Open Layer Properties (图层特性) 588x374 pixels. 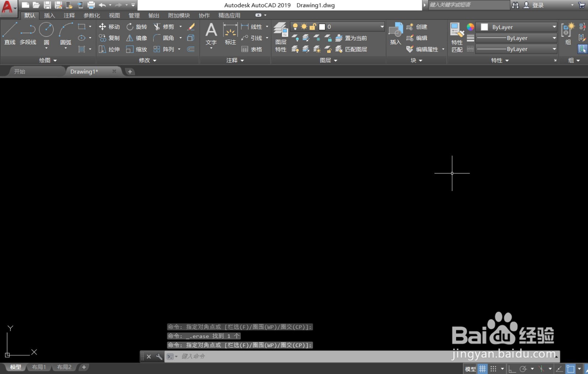click(281, 37)
